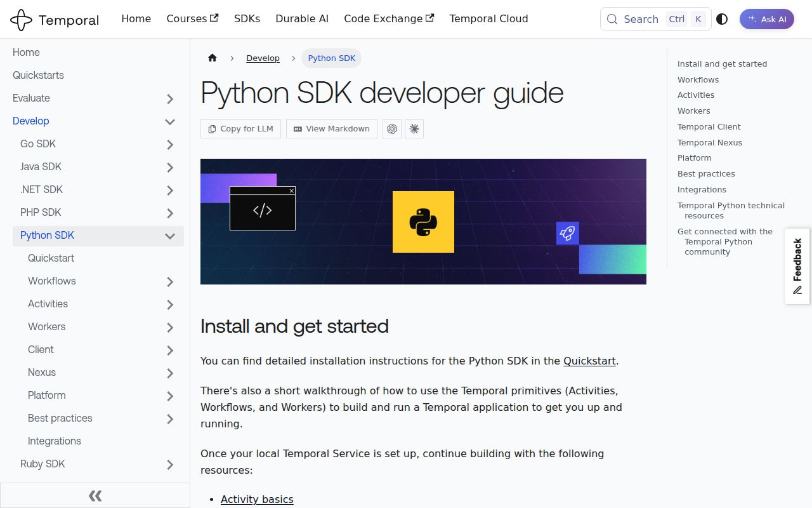
Task: Jump to Temporal Client in contents
Action: coord(709,126)
